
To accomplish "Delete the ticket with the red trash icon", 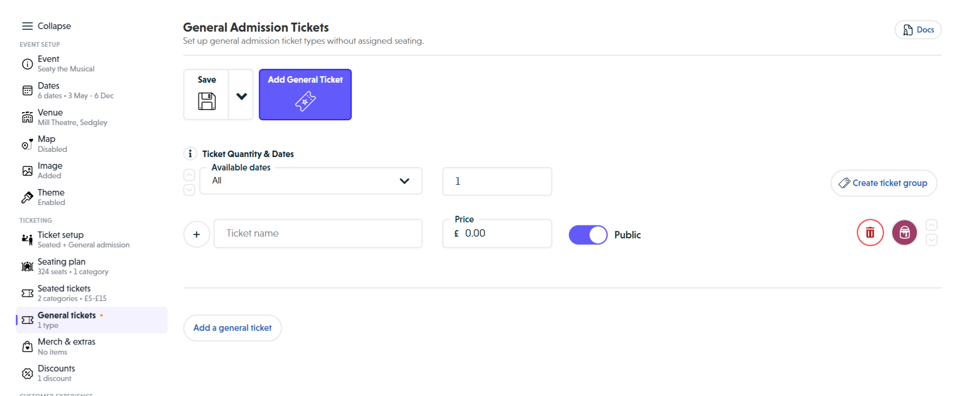I will coord(871,232).
